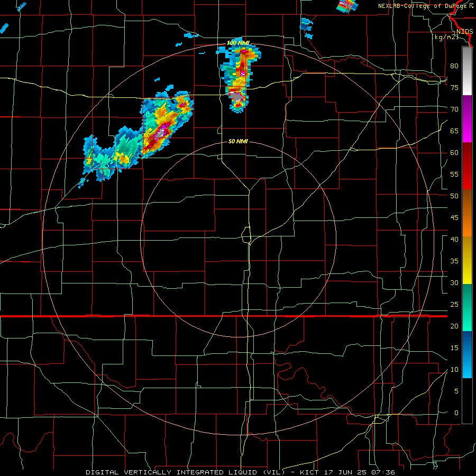This screenshot has height=476, width=476.
Task: Select the 65 value on color scale
Action: 454,131
